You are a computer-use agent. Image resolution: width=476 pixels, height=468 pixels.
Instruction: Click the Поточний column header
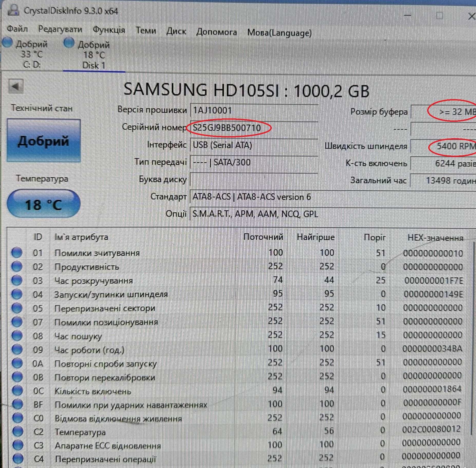coord(263,237)
